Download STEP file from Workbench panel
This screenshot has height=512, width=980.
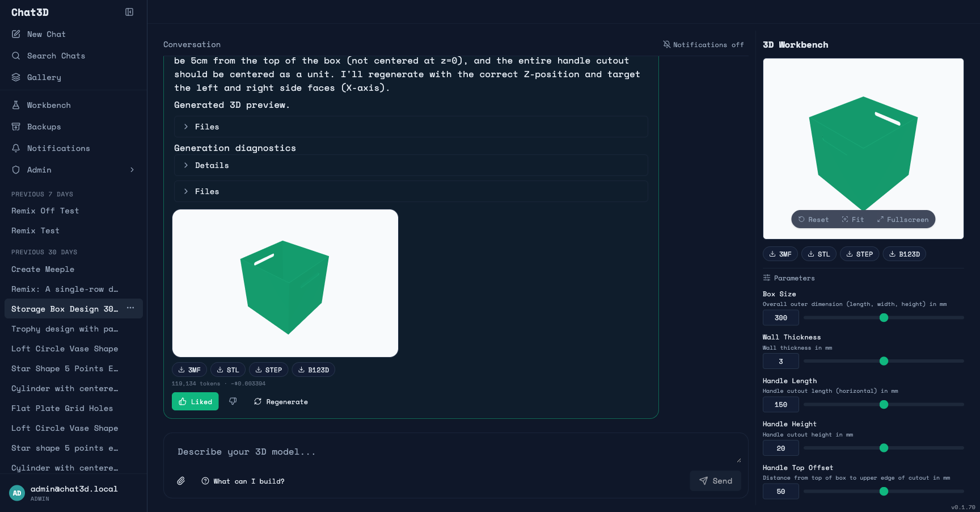tap(859, 254)
